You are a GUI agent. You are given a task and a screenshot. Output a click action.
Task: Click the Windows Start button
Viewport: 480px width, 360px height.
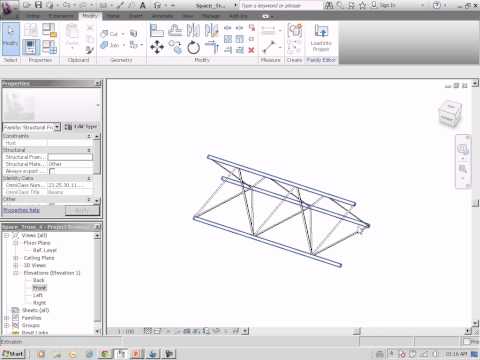[x=13, y=354]
